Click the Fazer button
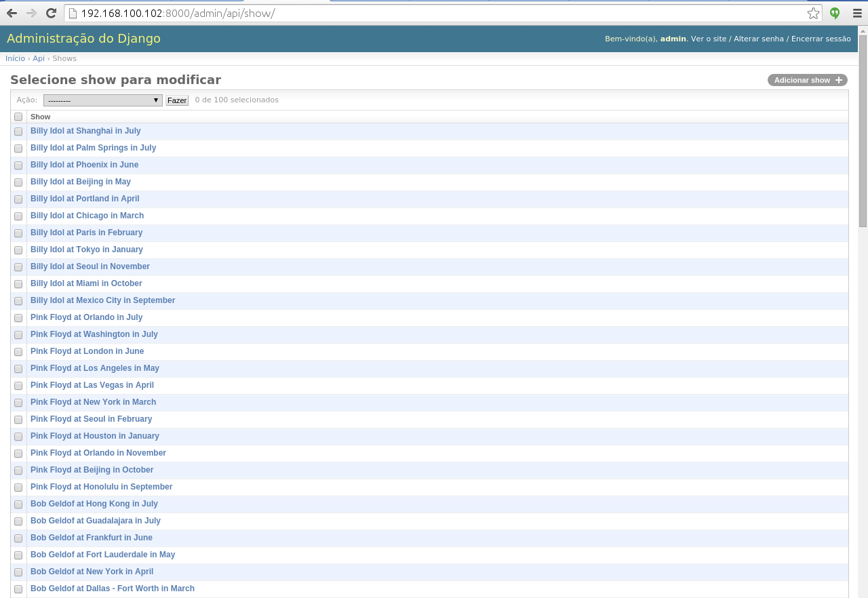868x598 pixels. [x=177, y=100]
